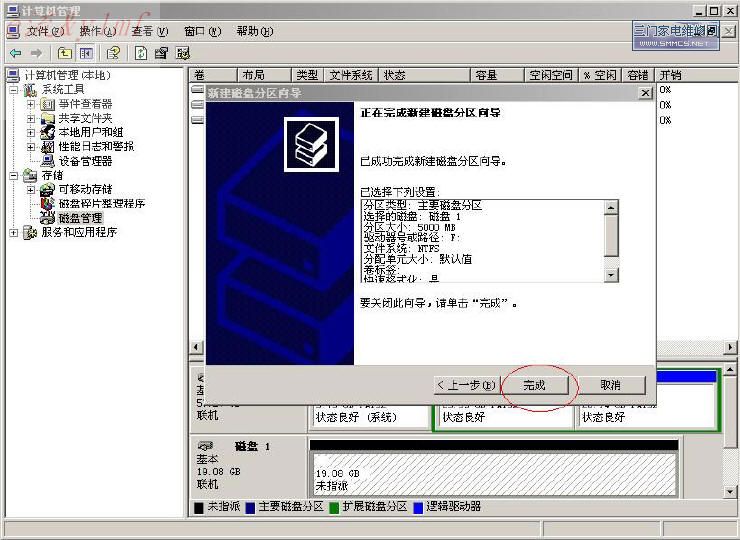Screen dimensions: 740x540
Task: Click the 容量 column header
Action: [x=486, y=75]
